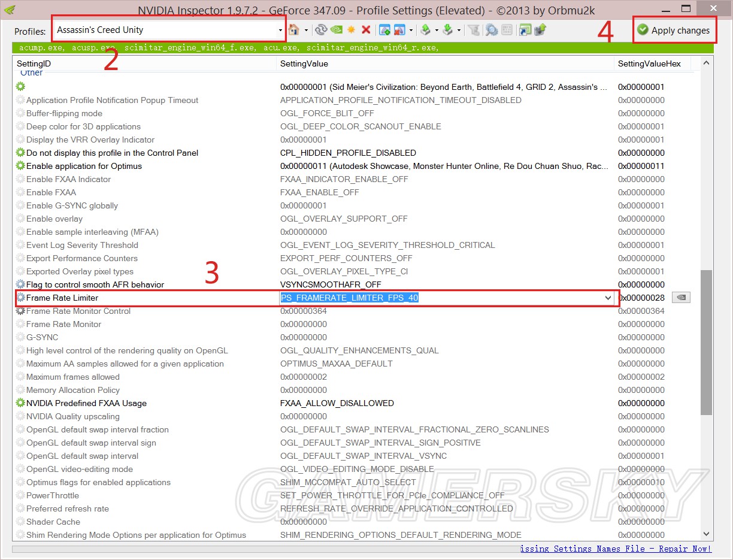This screenshot has height=560, width=733.
Task: Click the export profiles icon
Action: [x=425, y=29]
